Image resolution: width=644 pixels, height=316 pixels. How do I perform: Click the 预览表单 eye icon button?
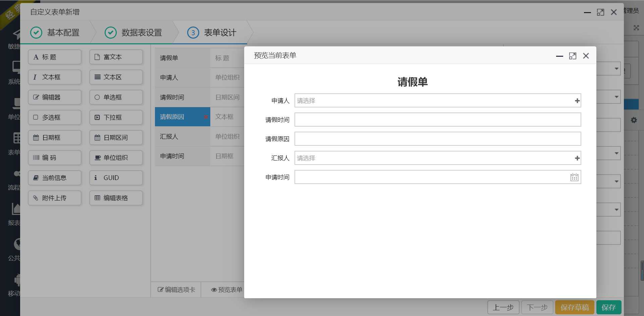pyautogui.click(x=226, y=289)
